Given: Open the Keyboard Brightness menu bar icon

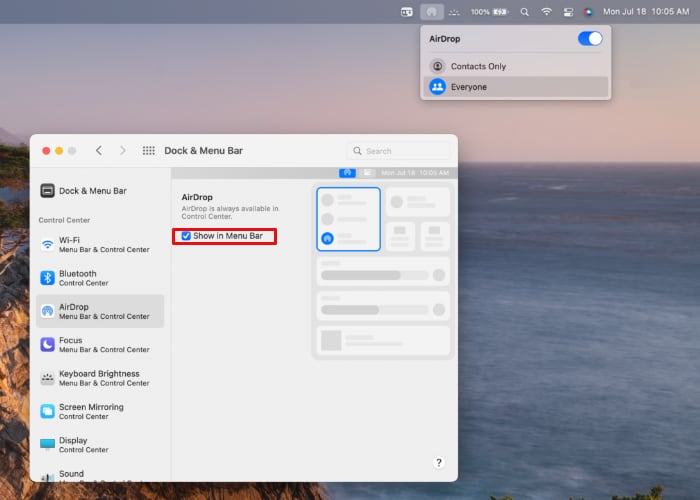Looking at the screenshot, I should point(454,12).
